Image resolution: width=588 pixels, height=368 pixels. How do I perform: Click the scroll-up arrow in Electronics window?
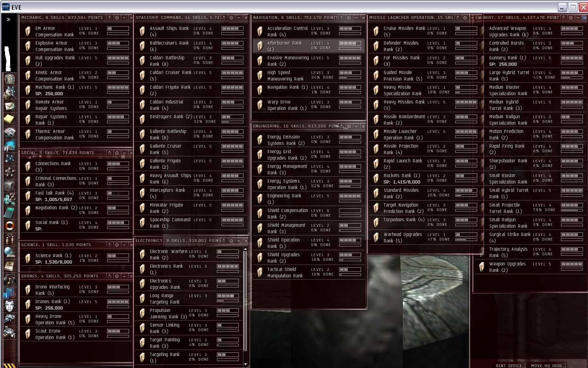(x=245, y=249)
